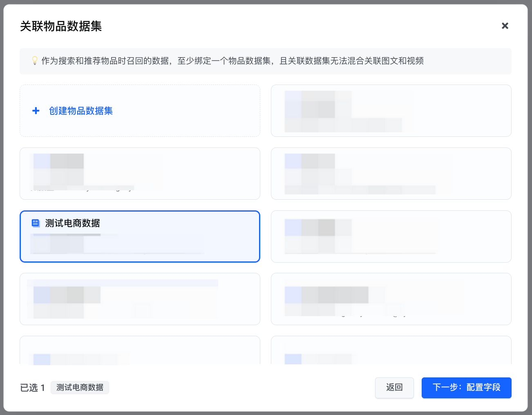Click the hint banner text about 物品数据集

232,61
